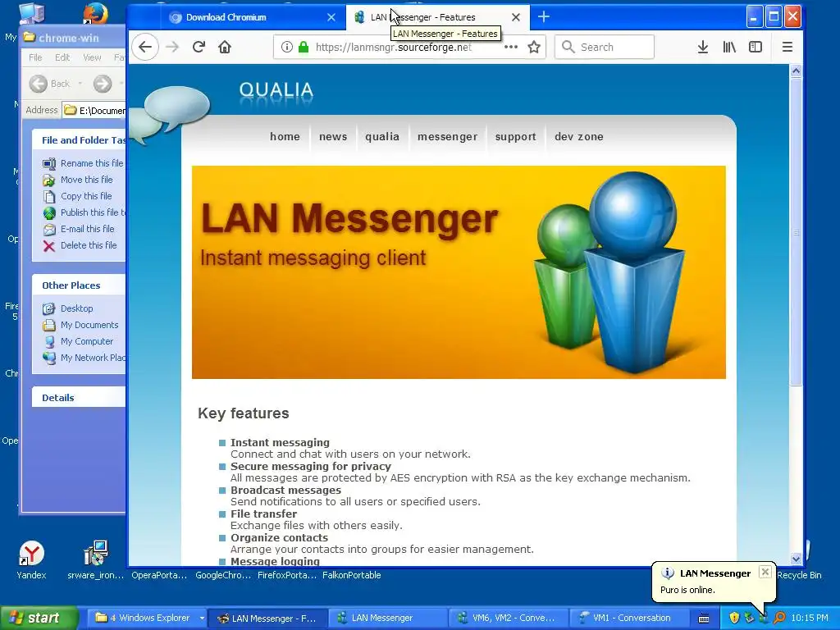The height and width of the screenshot is (630, 840).
Task: Show site information icon in URL bar
Action: coord(287,47)
